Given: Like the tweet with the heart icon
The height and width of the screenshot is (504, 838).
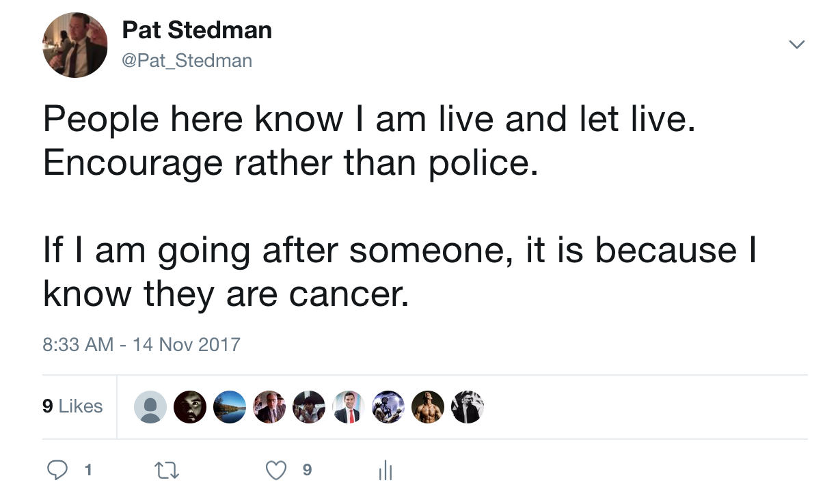Looking at the screenshot, I should click(276, 470).
